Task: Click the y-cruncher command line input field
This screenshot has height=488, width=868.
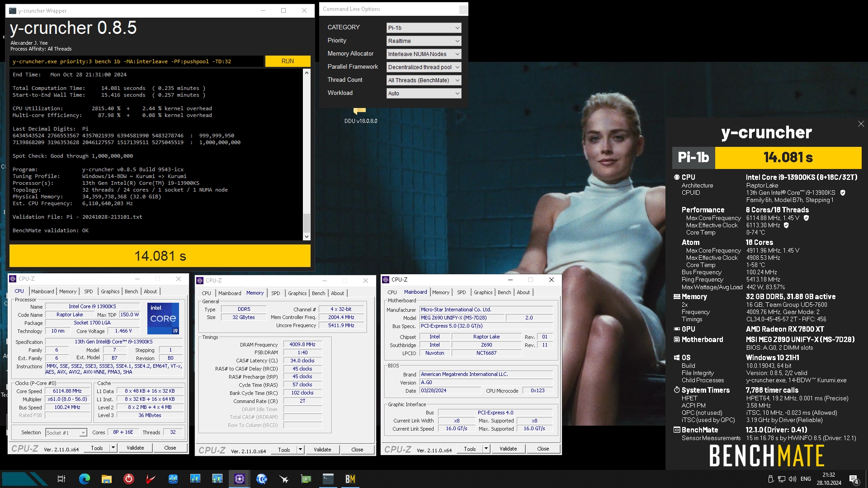Action: (x=137, y=61)
